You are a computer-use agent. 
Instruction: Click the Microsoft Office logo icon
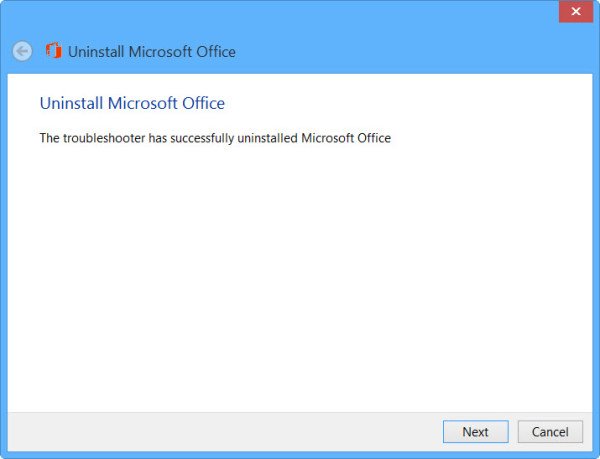tap(54, 50)
